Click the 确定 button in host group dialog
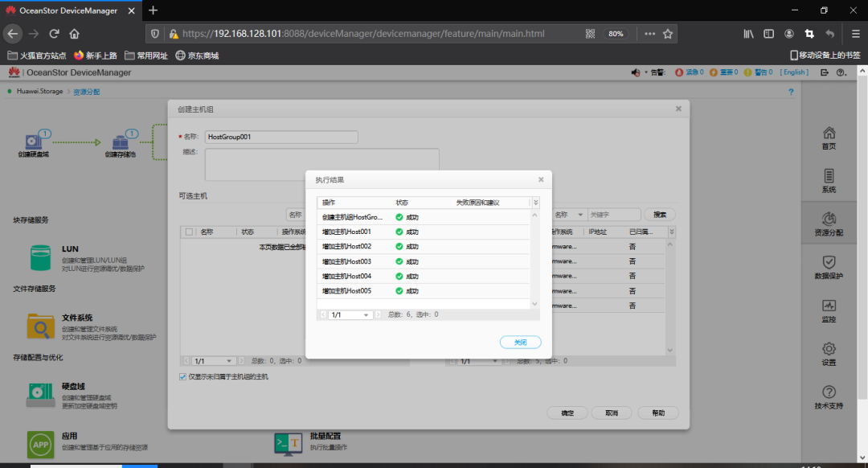The width and height of the screenshot is (868, 468). coord(567,413)
